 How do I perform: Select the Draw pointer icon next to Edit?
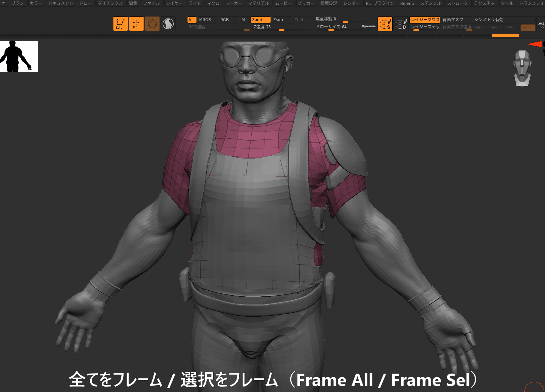pos(136,24)
